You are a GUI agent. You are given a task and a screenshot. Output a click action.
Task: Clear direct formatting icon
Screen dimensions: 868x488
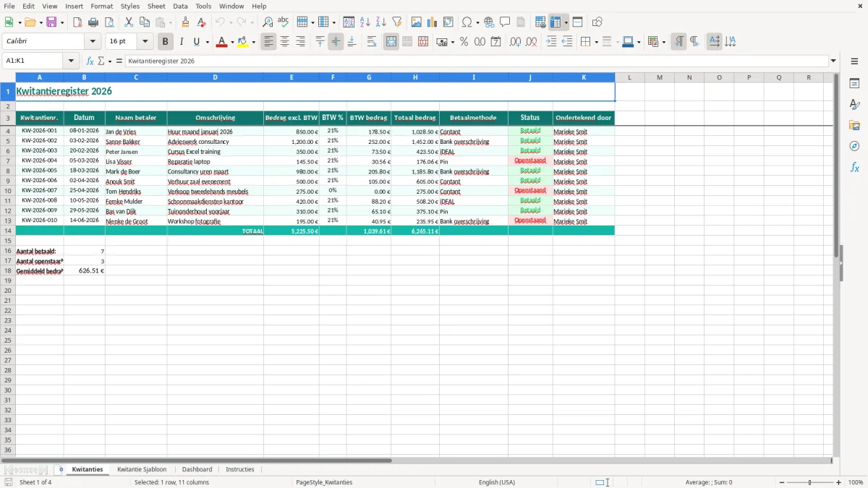click(201, 22)
